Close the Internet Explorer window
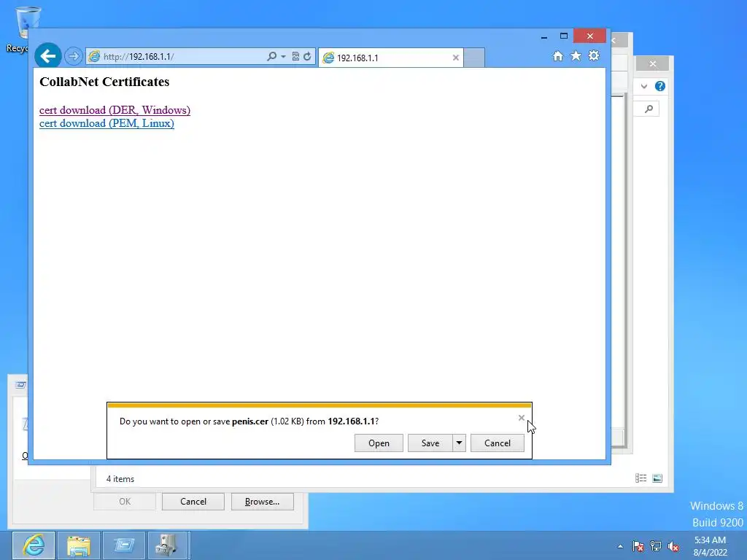 click(x=589, y=36)
